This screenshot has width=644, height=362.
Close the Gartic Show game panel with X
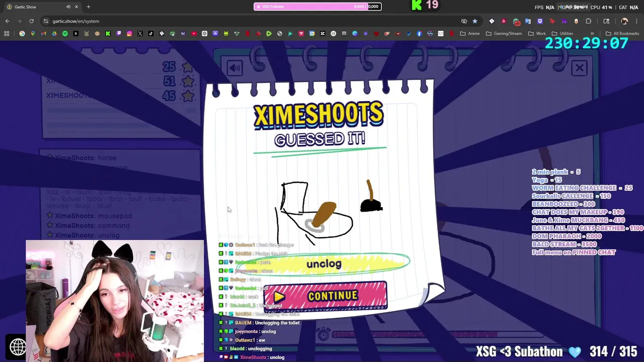[580, 68]
